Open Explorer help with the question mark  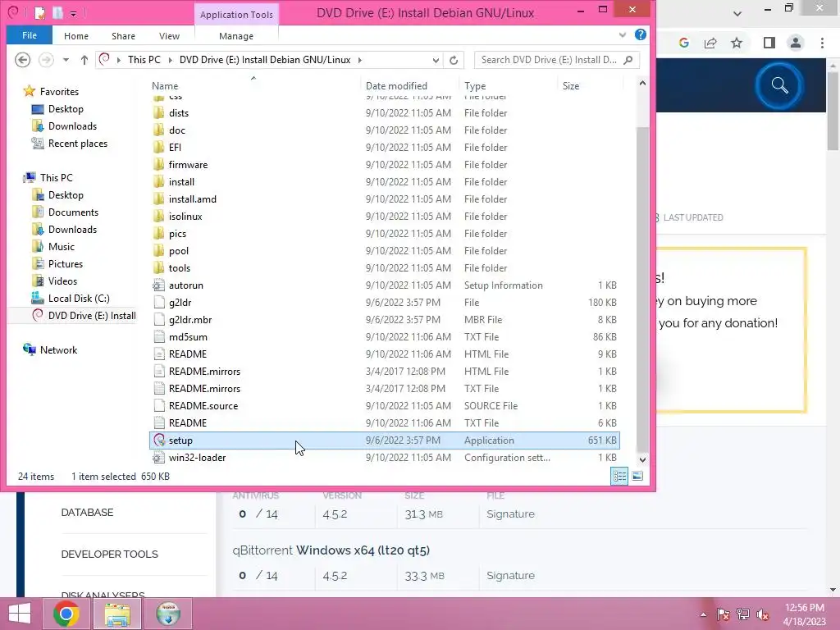[x=640, y=34]
